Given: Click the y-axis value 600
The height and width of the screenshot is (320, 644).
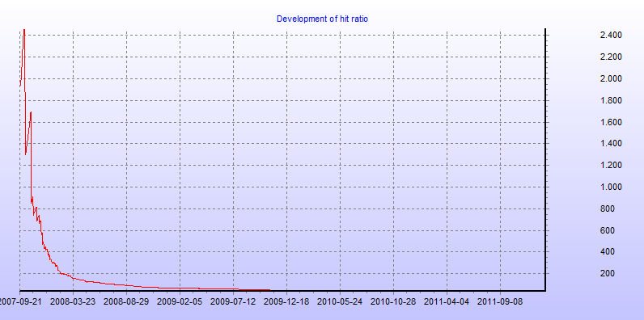Looking at the screenshot, I should pos(607,230).
